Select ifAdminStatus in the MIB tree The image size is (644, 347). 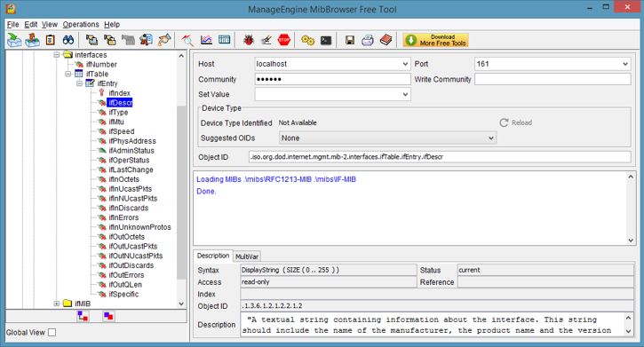coord(131,151)
